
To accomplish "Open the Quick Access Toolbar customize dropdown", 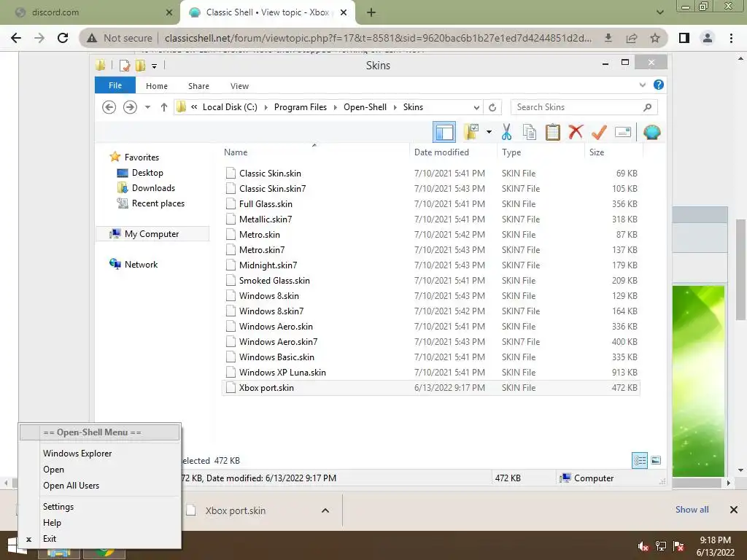I will pos(155,66).
